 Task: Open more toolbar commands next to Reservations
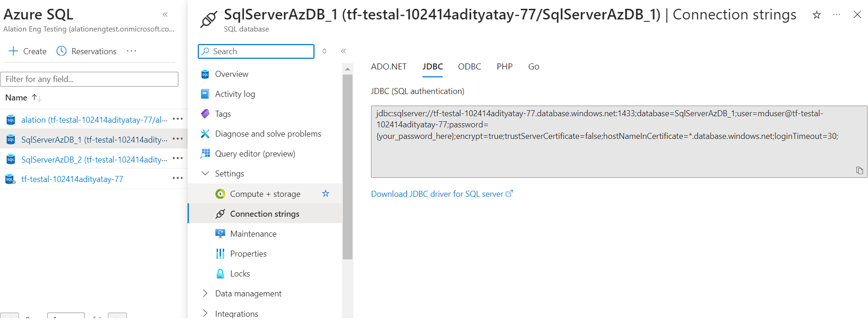(x=132, y=51)
